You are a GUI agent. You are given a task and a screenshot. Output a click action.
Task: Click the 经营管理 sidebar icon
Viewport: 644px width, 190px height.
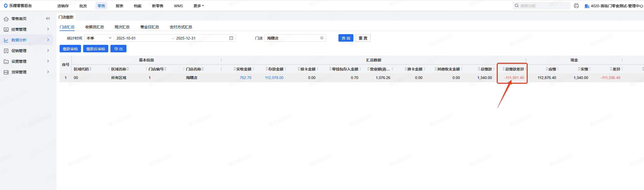pyautogui.click(x=6, y=29)
